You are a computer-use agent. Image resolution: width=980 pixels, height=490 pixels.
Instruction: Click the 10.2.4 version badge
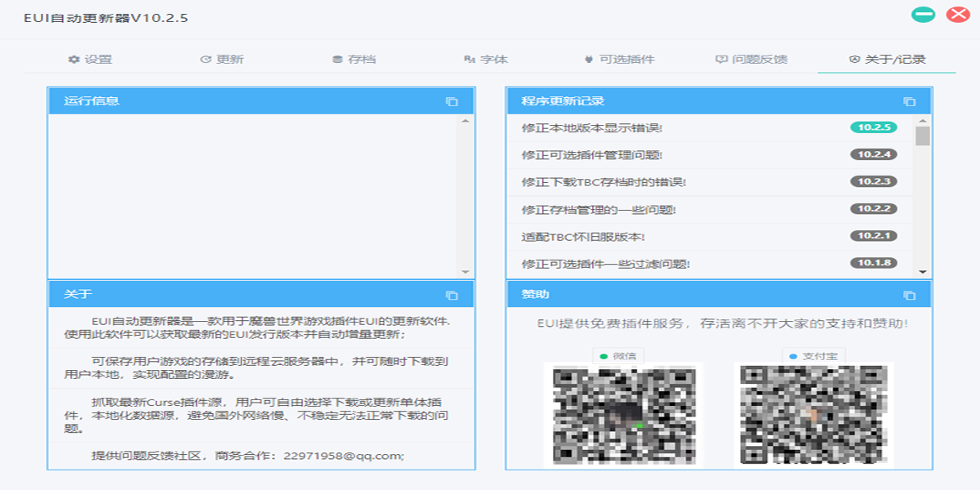pos(874,154)
